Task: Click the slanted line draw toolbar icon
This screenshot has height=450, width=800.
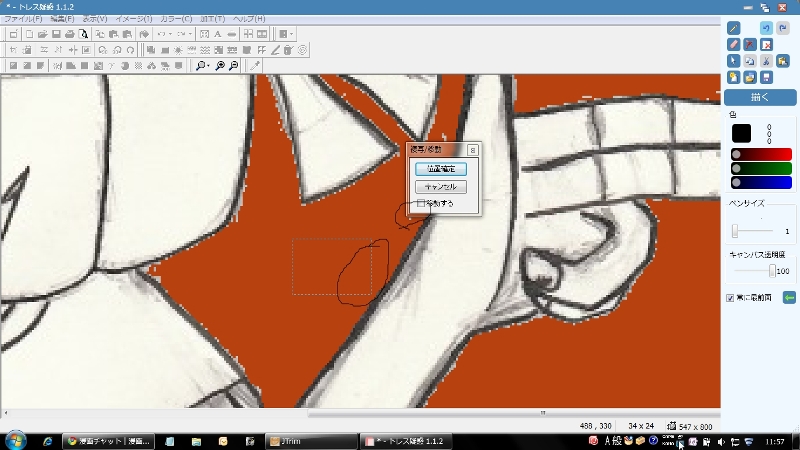Action: [x=275, y=50]
